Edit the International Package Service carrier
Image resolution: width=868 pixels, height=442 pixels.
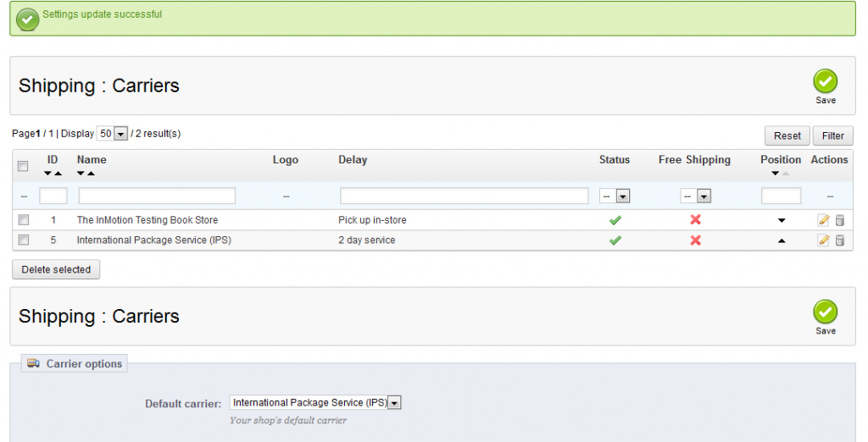pyautogui.click(x=823, y=240)
